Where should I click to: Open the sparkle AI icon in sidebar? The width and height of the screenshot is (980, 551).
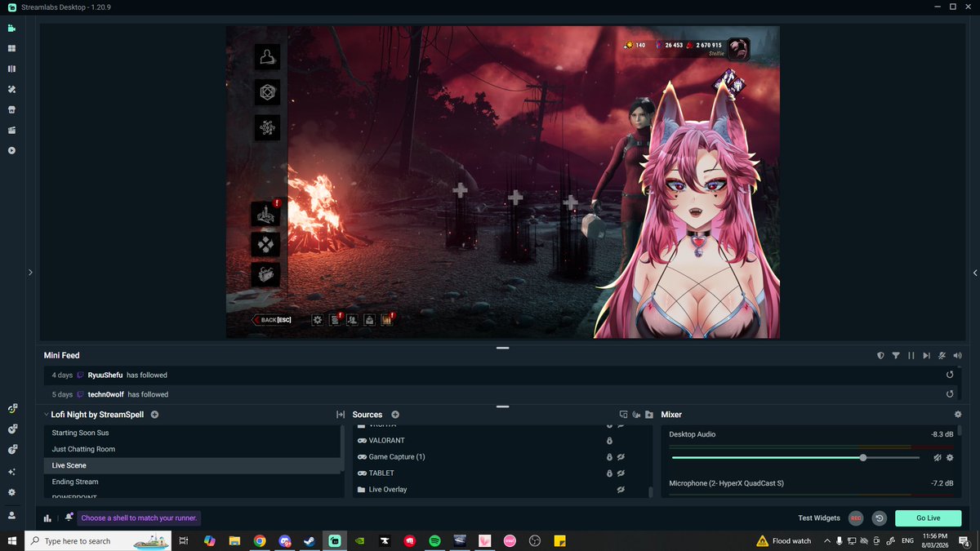[x=11, y=471]
